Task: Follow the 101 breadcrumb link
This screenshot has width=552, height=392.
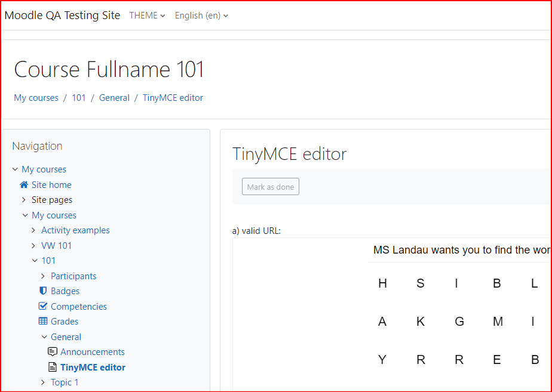Action: point(79,98)
